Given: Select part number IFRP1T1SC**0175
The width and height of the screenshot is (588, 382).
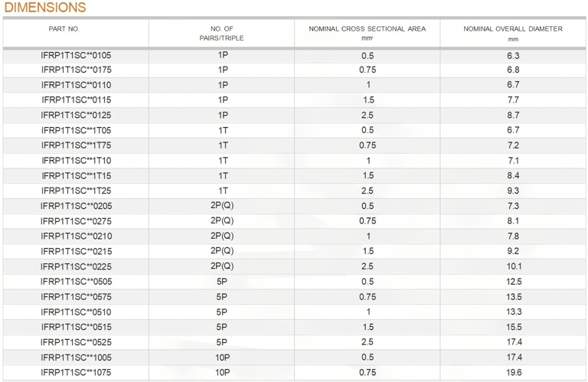Looking at the screenshot, I should 76,70.
